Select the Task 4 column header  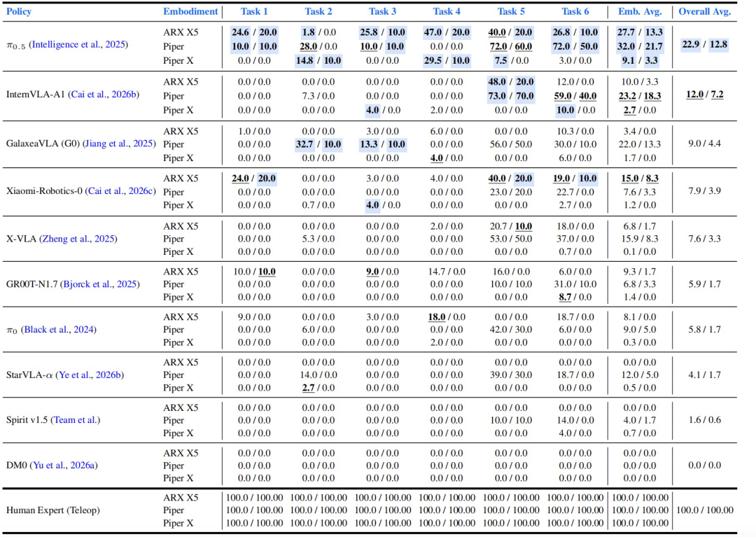point(447,12)
